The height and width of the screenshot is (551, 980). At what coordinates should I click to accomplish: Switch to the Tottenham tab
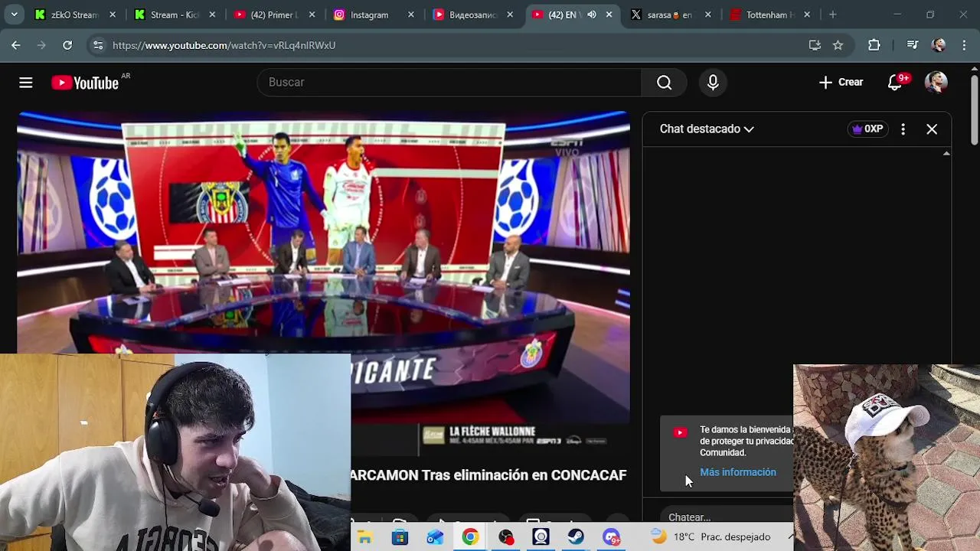769,15
